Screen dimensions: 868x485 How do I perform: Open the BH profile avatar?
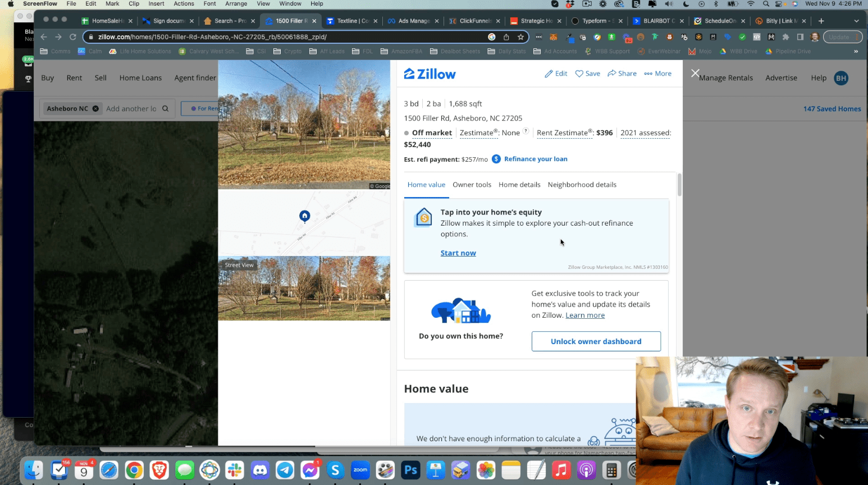click(x=841, y=78)
